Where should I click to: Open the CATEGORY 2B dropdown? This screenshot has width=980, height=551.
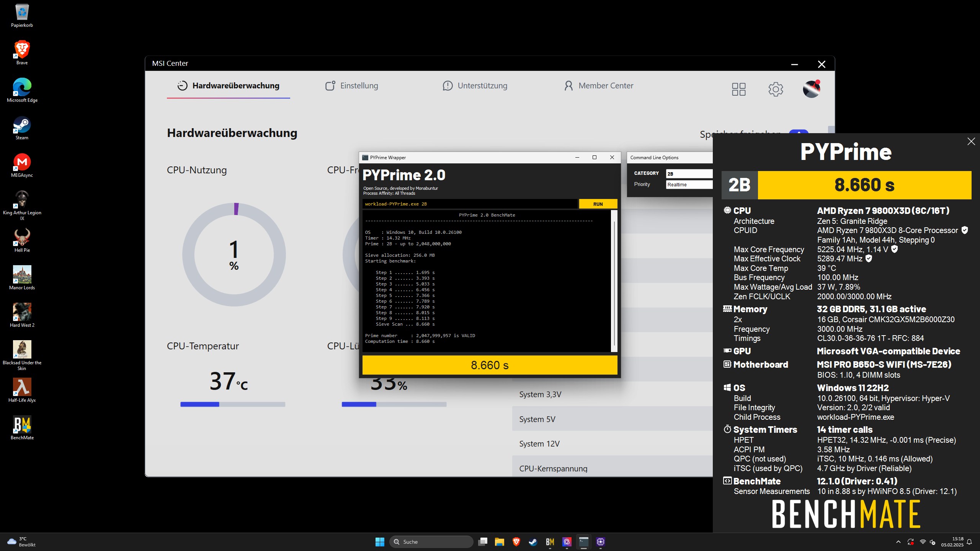(689, 174)
